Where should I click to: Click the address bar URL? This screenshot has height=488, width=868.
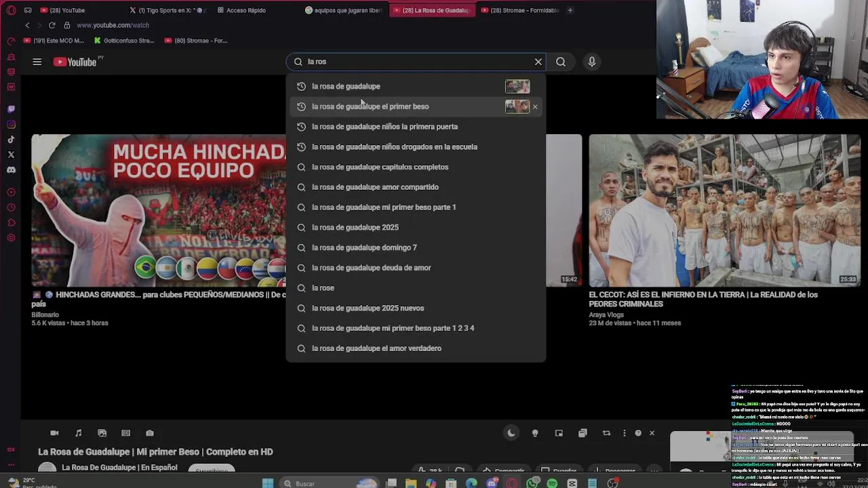click(x=113, y=25)
